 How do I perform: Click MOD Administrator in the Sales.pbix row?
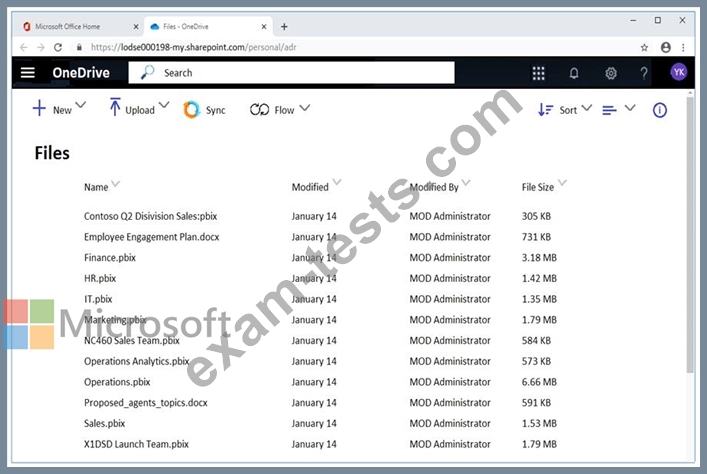[450, 423]
